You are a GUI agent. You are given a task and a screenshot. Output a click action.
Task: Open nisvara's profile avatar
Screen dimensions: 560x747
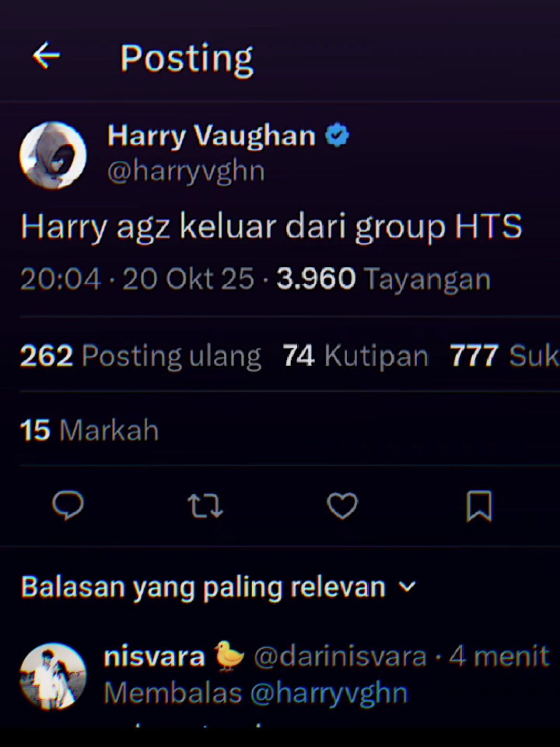click(x=53, y=676)
